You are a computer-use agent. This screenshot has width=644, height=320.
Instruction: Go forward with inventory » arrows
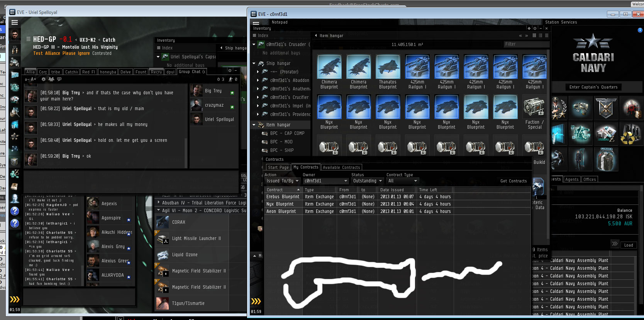526,36
